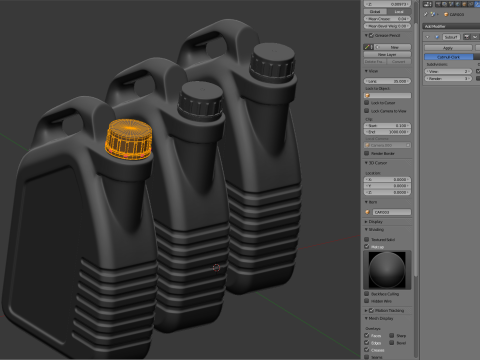The width and height of the screenshot is (480, 360).
Task: Adjust the Lens value field
Action: point(387,81)
